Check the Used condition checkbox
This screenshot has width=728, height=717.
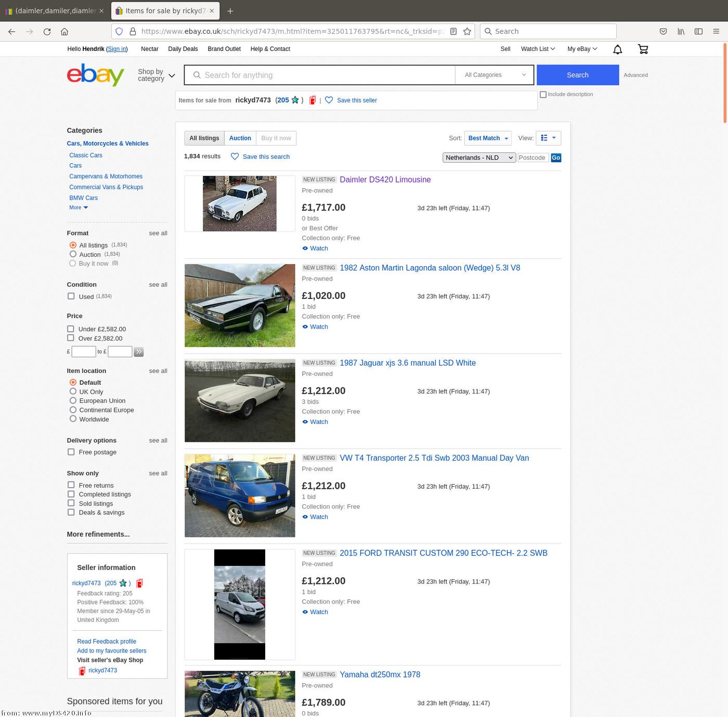(71, 296)
